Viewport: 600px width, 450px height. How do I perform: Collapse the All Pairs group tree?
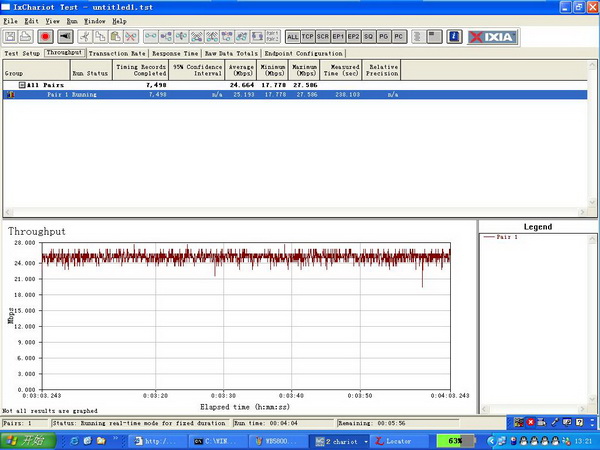pos(22,85)
